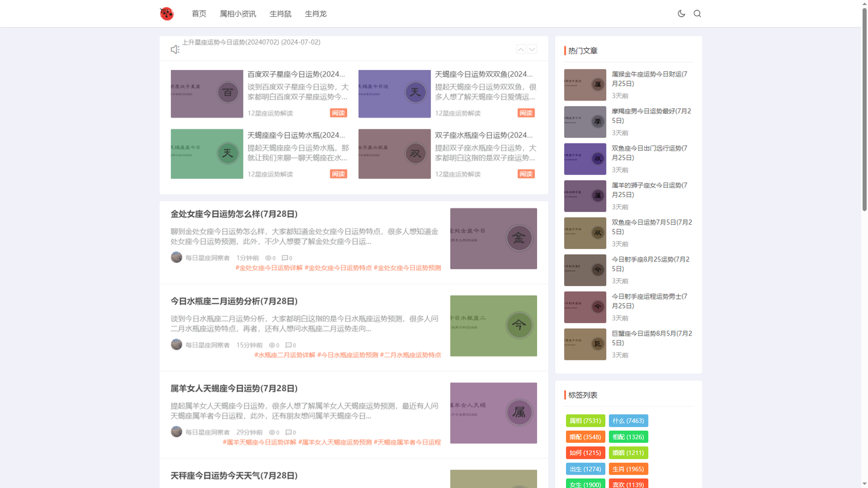Image resolution: width=868 pixels, height=488 pixels.
Task: Select the 相配 (1326) tag
Action: pyautogui.click(x=628, y=437)
